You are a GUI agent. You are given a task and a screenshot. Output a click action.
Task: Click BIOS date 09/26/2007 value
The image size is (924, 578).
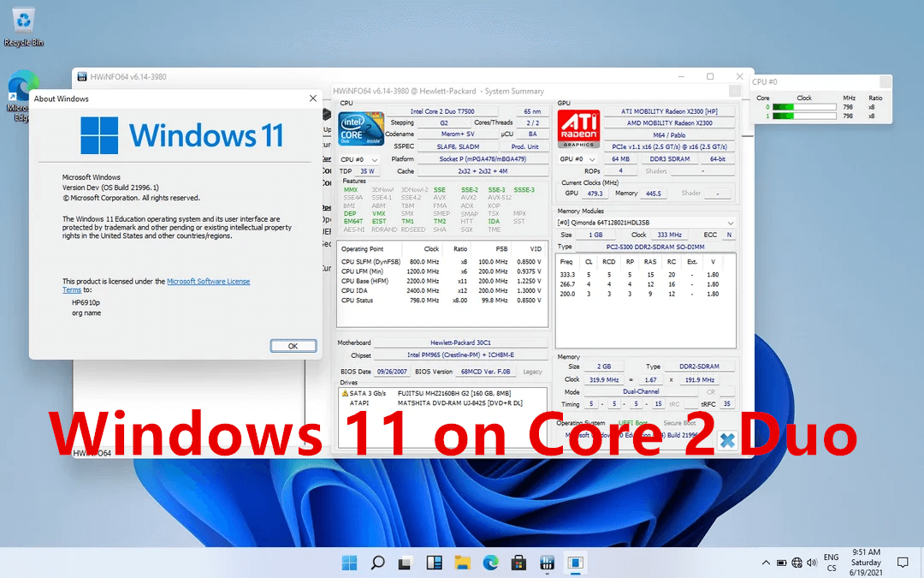tap(392, 372)
